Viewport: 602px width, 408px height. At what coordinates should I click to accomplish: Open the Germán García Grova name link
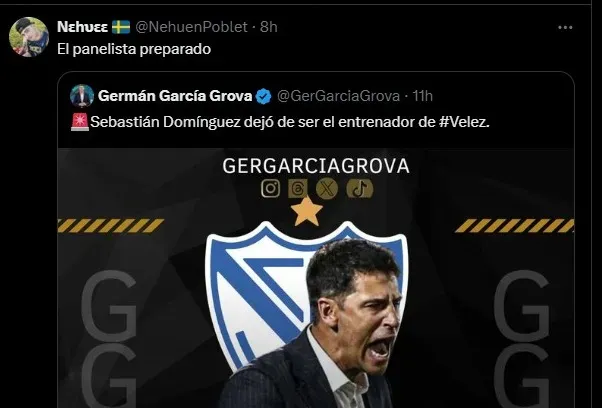174,96
